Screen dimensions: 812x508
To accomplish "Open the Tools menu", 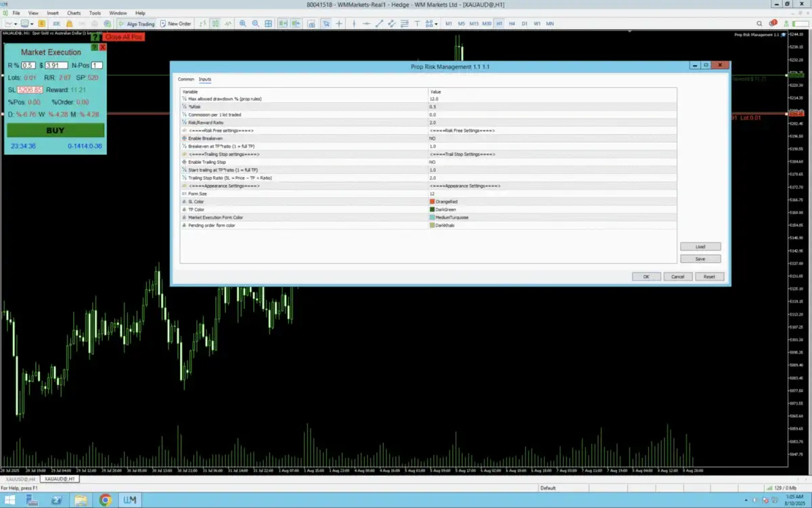I will click(95, 13).
